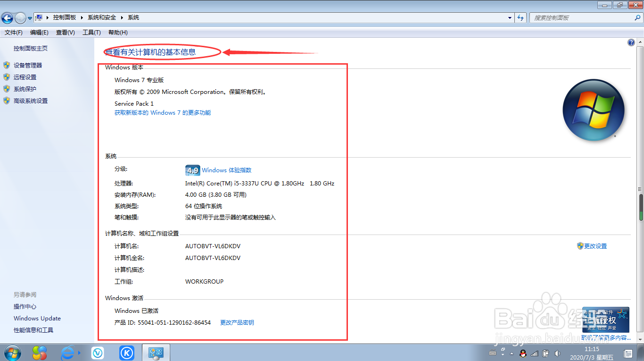Click the QQ penguin tray icon
644x361 pixels.
point(523,353)
